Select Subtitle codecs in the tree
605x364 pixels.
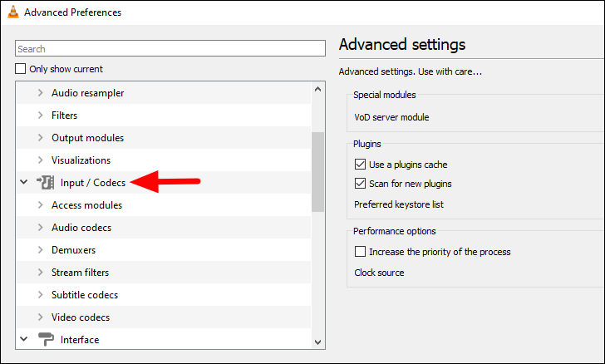tap(85, 294)
